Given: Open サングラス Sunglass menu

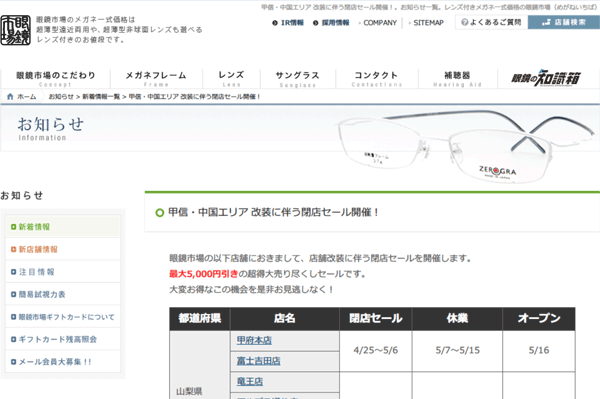Looking at the screenshot, I should click(x=298, y=79).
